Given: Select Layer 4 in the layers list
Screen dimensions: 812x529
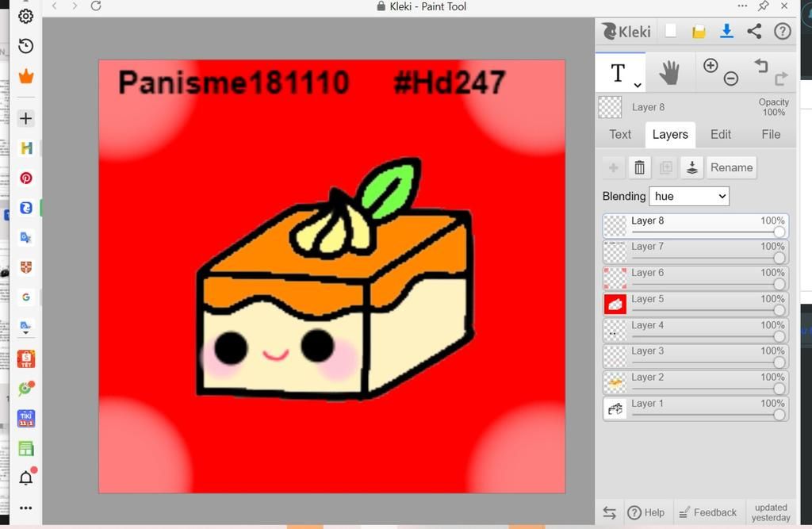Looking at the screenshot, I should click(x=695, y=331).
